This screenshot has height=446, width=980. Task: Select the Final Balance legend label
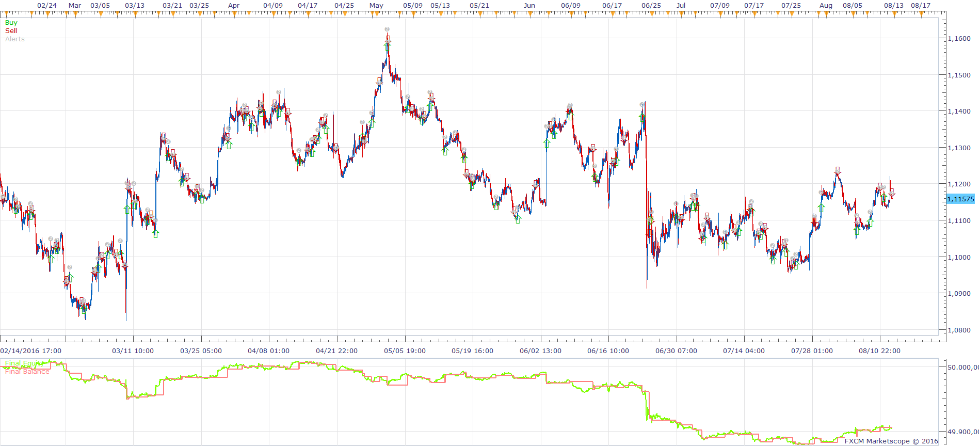[x=27, y=372]
